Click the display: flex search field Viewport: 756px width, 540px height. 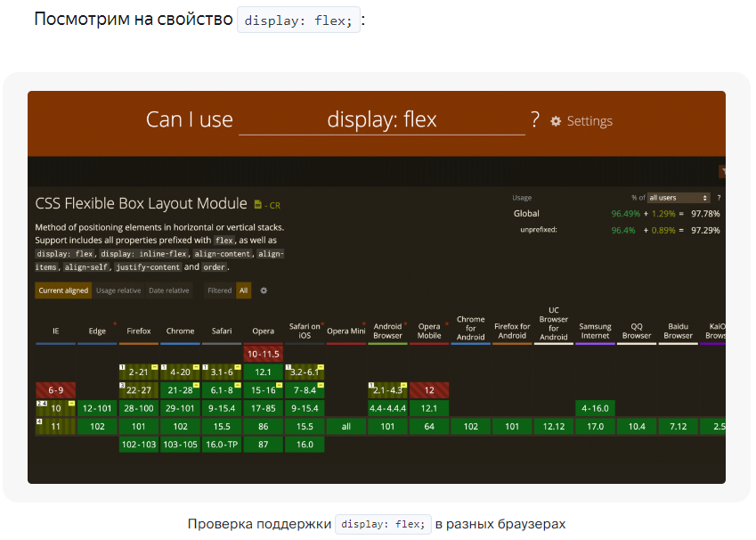pyautogui.click(x=382, y=119)
